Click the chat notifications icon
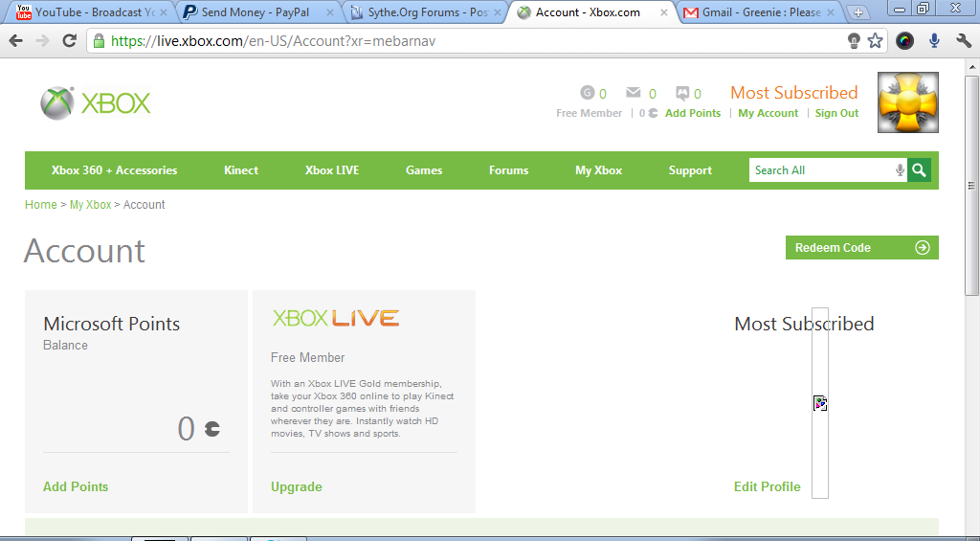The width and height of the screenshot is (980, 541). point(682,93)
